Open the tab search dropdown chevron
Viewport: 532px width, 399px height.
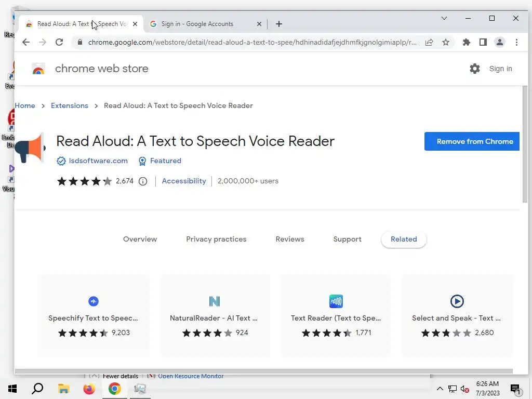tap(444, 18)
